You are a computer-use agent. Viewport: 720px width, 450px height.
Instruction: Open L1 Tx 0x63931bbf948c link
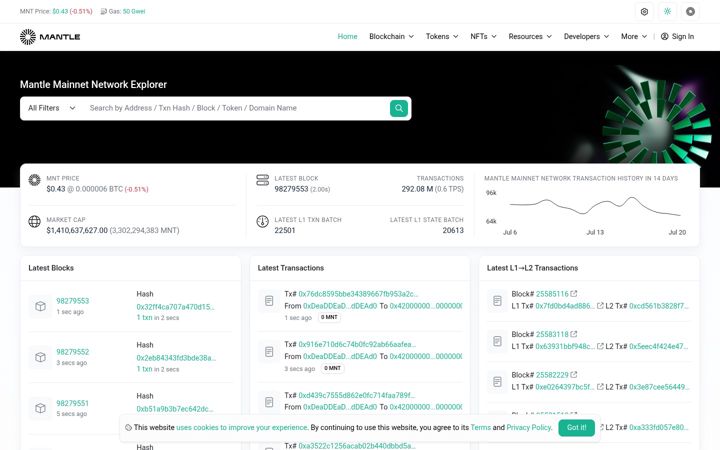click(x=565, y=346)
